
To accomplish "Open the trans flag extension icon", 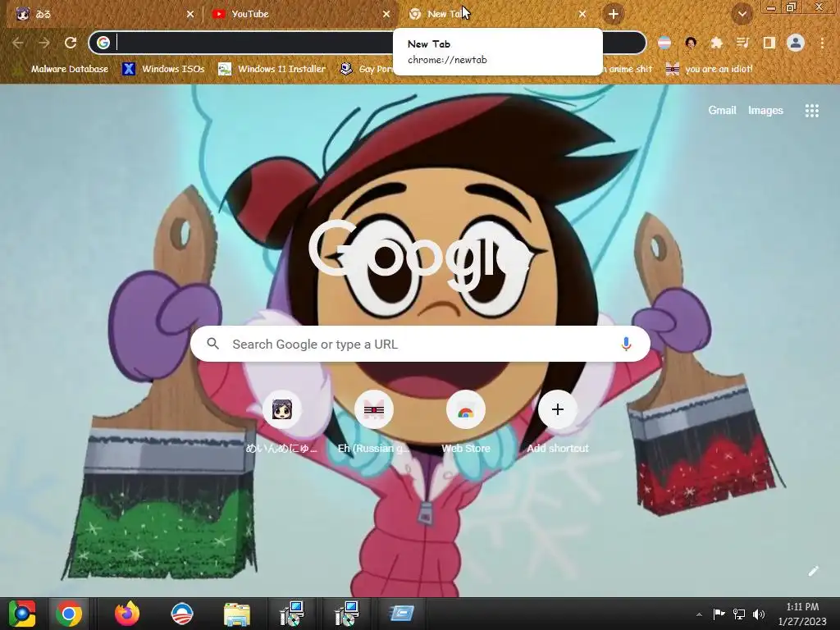I will point(664,43).
